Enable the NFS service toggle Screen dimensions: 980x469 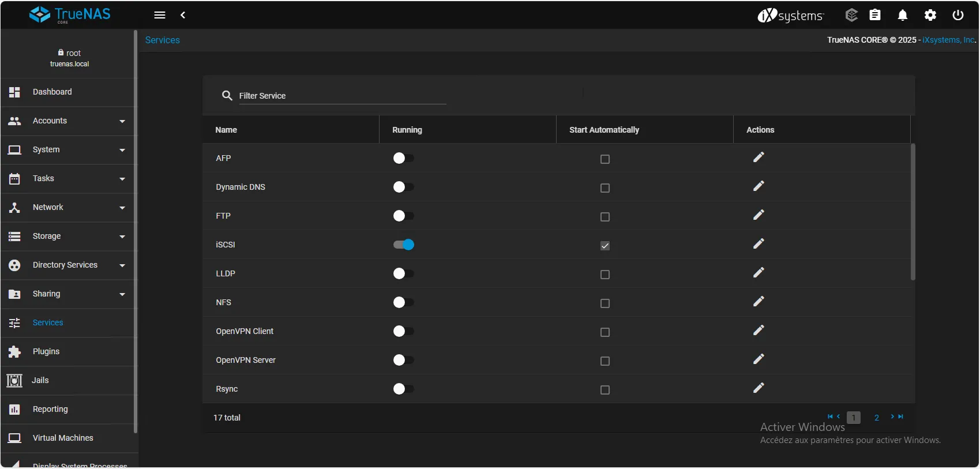click(404, 302)
